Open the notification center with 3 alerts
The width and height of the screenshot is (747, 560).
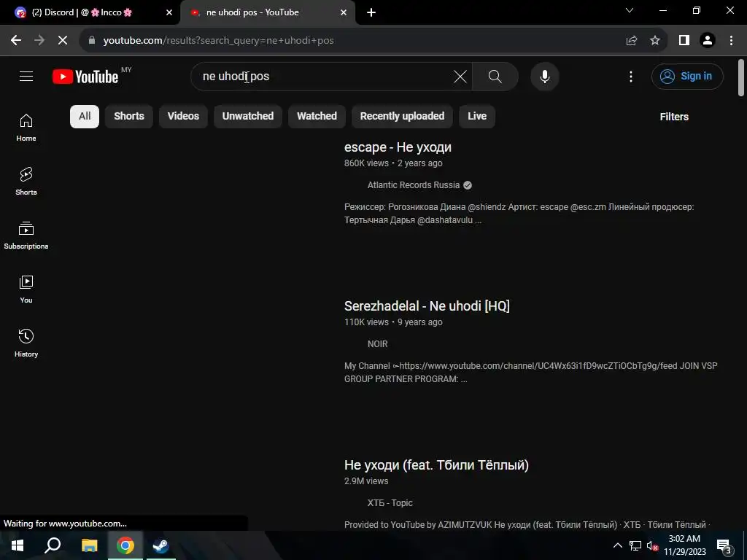point(724,545)
